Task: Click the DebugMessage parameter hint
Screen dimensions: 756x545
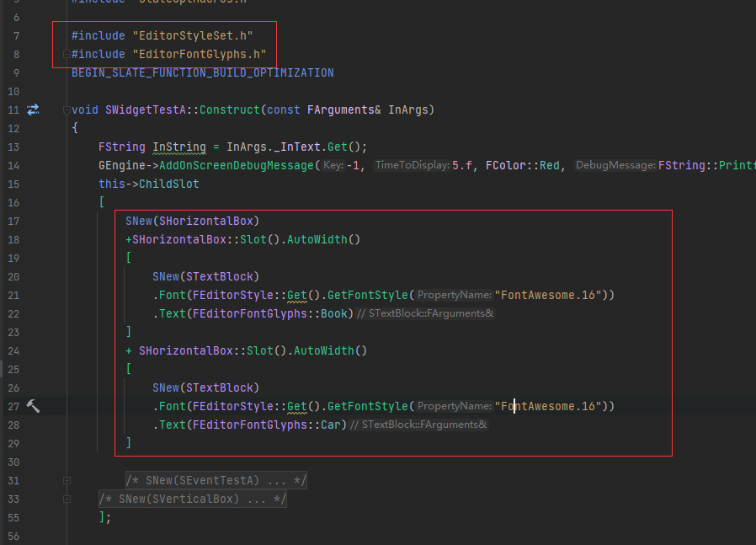Action: click(x=615, y=165)
